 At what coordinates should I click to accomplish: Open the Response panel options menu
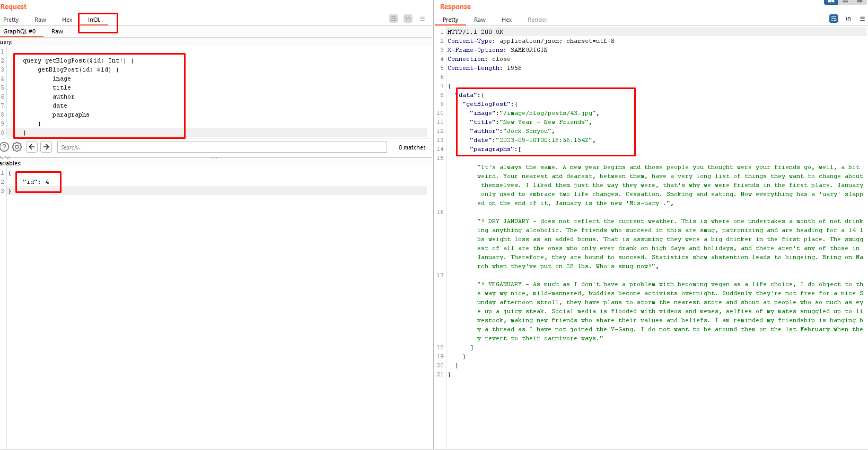coord(862,19)
